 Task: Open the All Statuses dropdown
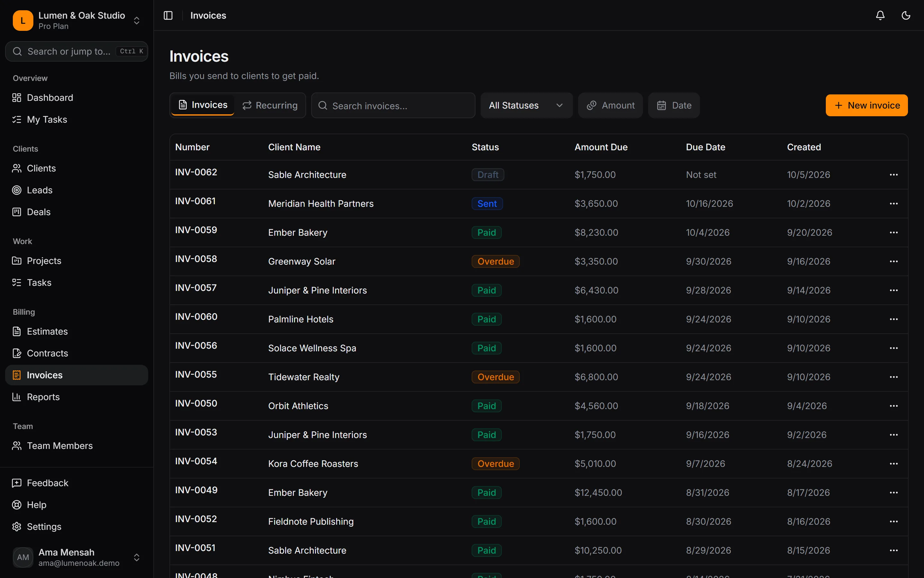pyautogui.click(x=526, y=105)
